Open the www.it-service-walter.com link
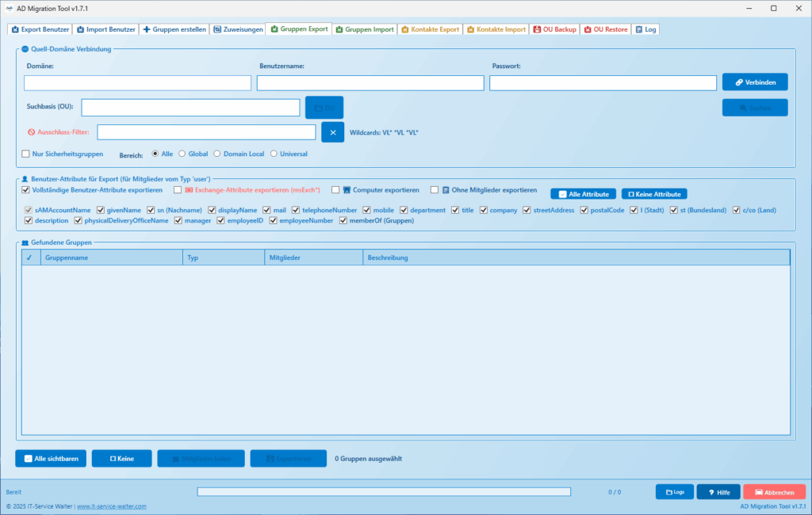The width and height of the screenshot is (812, 515). point(111,506)
